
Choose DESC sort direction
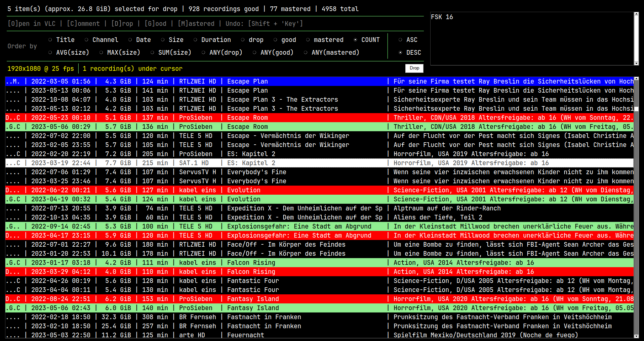click(400, 52)
